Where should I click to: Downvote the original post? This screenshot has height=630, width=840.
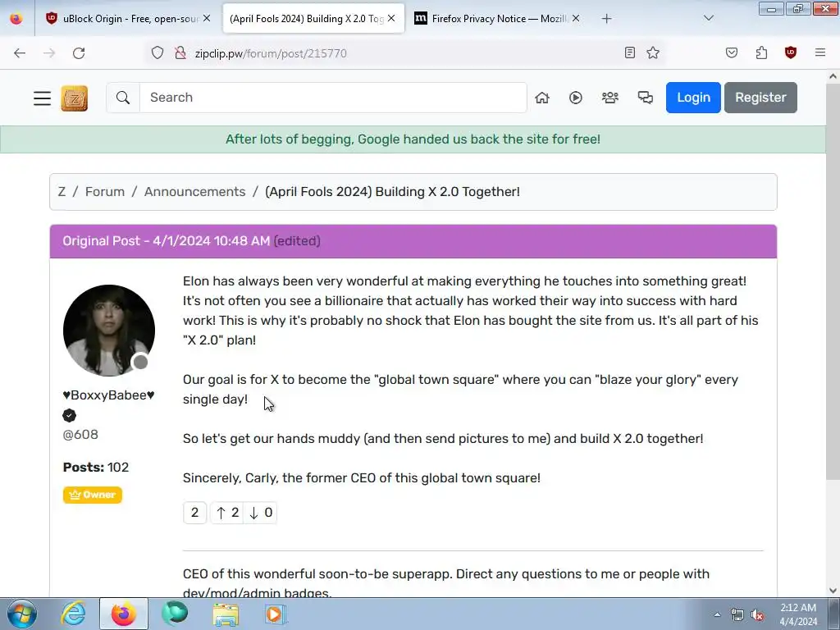260,513
